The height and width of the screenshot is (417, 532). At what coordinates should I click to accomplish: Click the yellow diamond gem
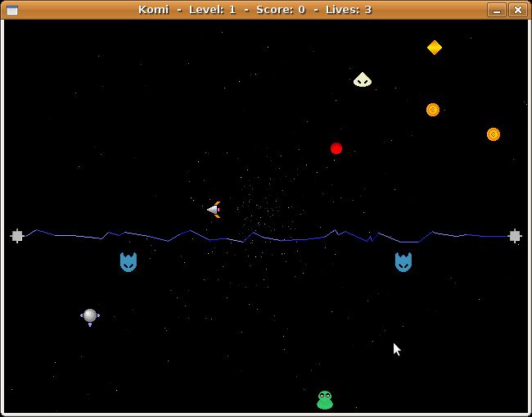point(435,48)
